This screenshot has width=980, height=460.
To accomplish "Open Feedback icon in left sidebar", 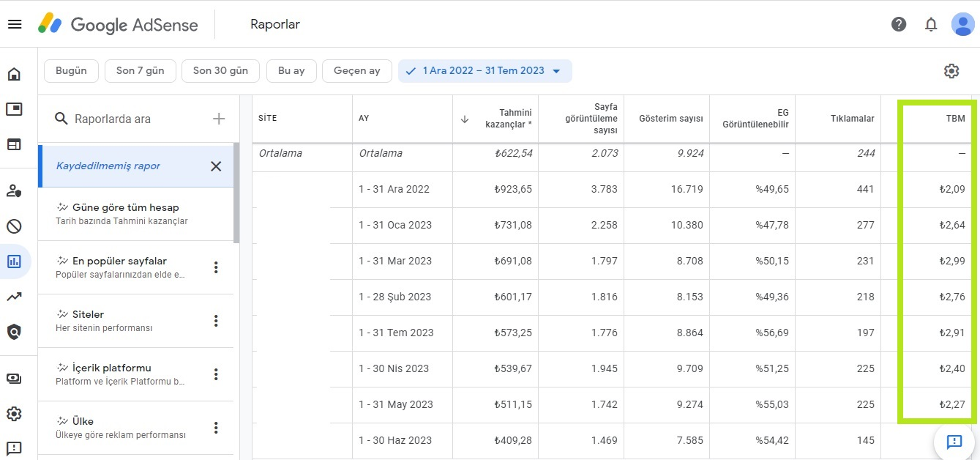I will [14, 448].
